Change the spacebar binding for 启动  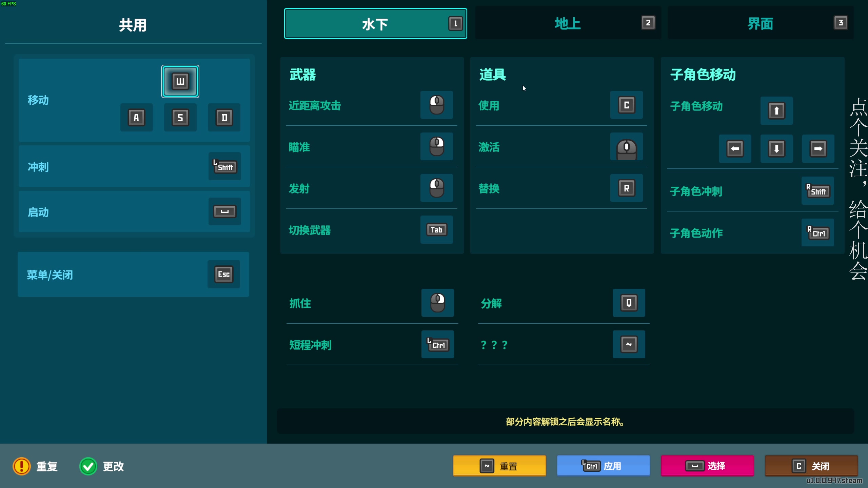224,211
